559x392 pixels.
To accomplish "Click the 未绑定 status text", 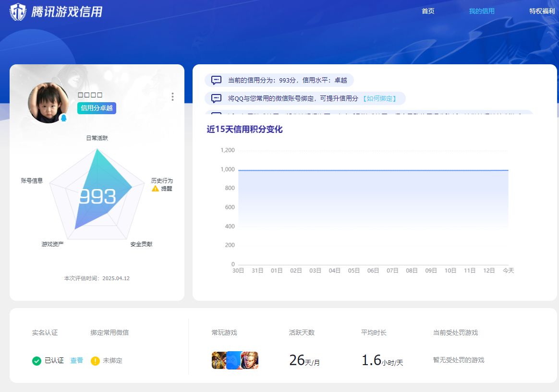I will 113,360.
